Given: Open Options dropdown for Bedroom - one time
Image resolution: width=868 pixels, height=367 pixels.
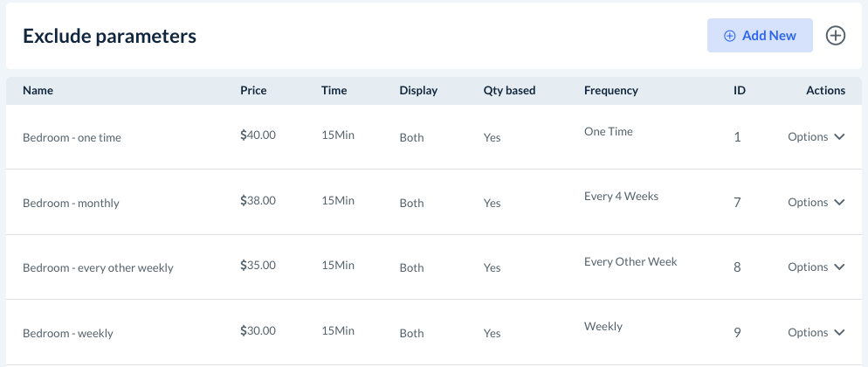Looking at the screenshot, I should click(816, 137).
